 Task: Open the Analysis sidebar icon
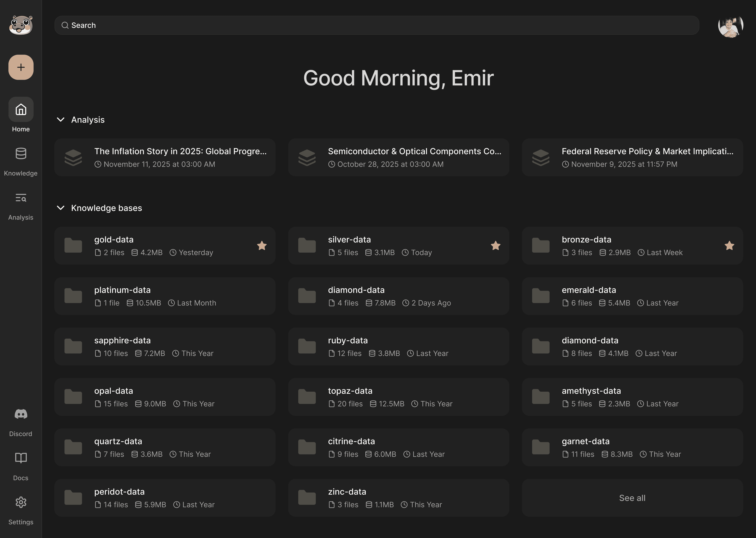(21, 198)
